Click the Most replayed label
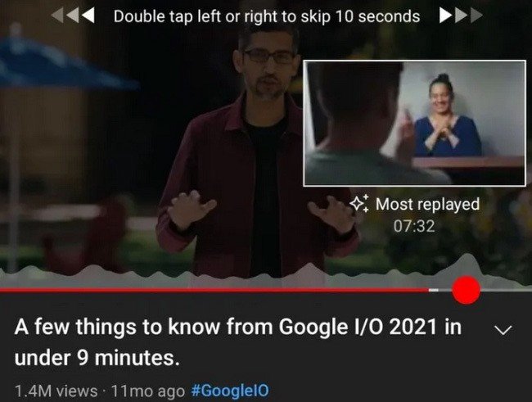This screenshot has width=532, height=402. click(427, 205)
